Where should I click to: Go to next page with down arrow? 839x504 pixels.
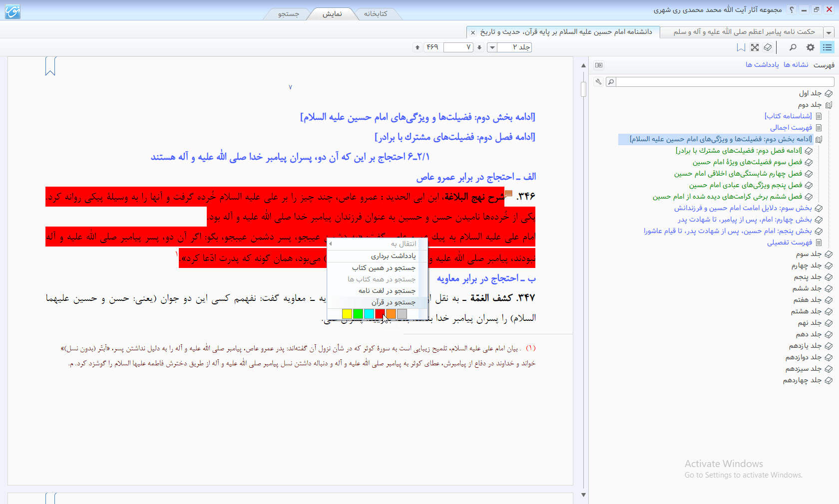pyautogui.click(x=479, y=47)
